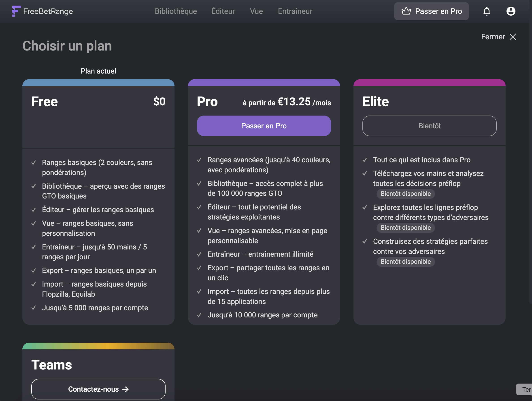532x401 pixels.
Task: Click the FreeBetRange logo icon
Action: coord(16,11)
